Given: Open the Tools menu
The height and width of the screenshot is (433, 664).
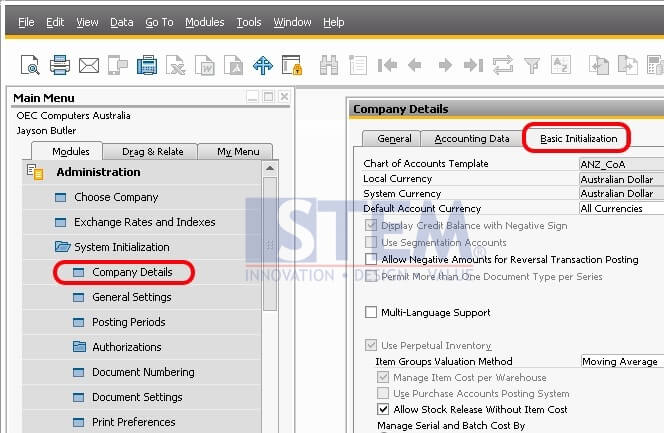Looking at the screenshot, I should [249, 22].
